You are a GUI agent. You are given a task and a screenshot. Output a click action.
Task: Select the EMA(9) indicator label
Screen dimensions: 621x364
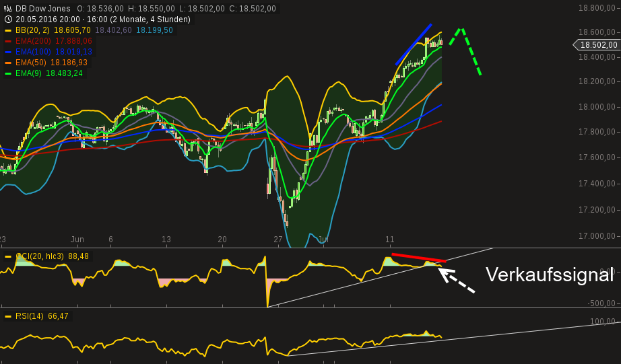pyautogui.click(x=28, y=73)
